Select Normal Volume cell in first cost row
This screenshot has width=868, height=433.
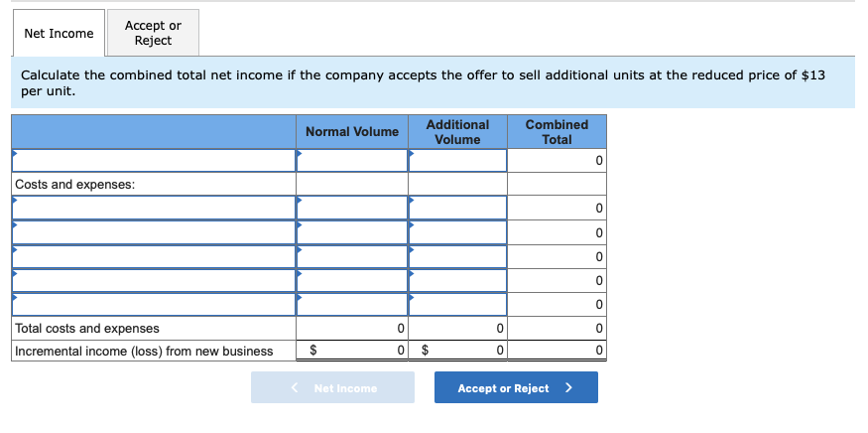(352, 208)
